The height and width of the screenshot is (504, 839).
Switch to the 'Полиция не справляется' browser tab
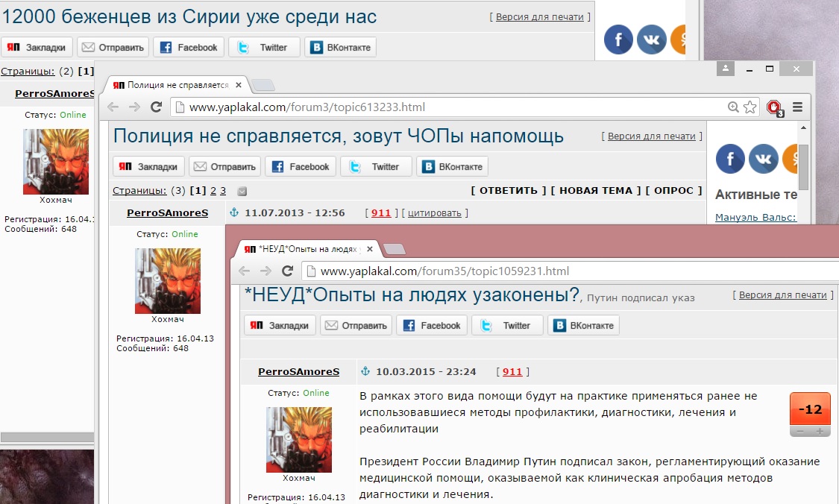[x=177, y=85]
